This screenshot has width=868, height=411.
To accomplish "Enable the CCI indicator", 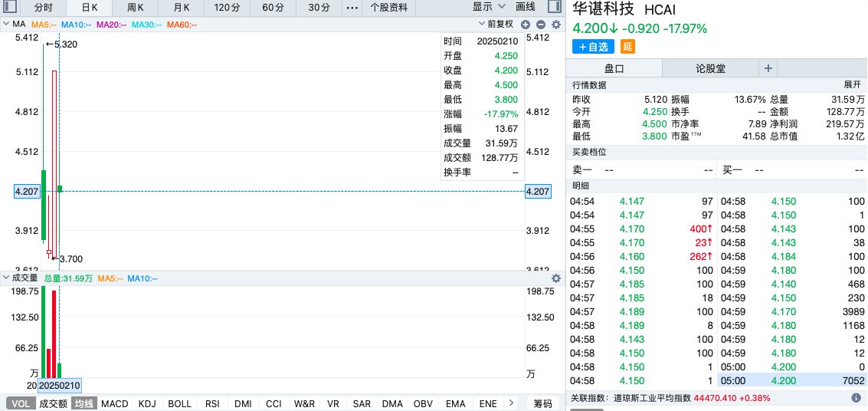I will click(274, 404).
